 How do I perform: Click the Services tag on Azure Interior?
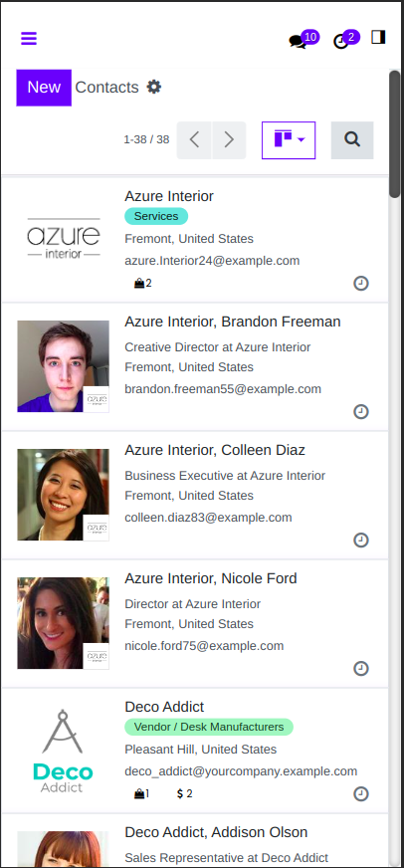pyautogui.click(x=156, y=216)
